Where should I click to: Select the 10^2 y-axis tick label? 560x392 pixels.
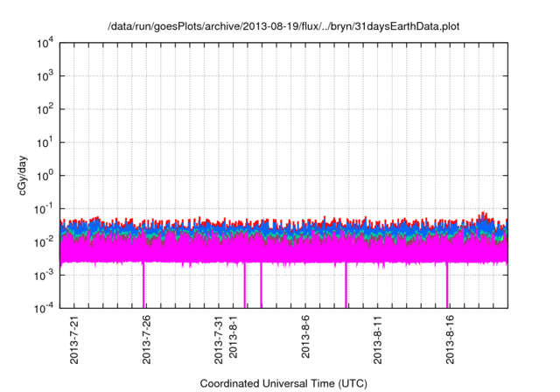45,109
